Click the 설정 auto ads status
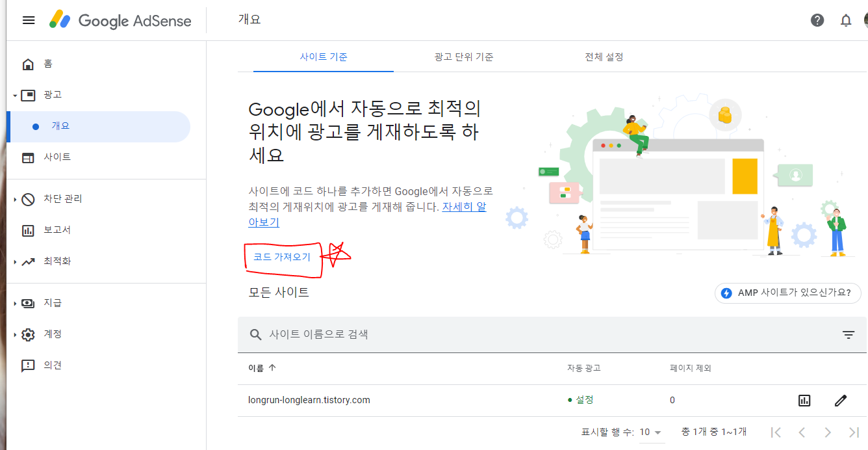 [x=580, y=400]
